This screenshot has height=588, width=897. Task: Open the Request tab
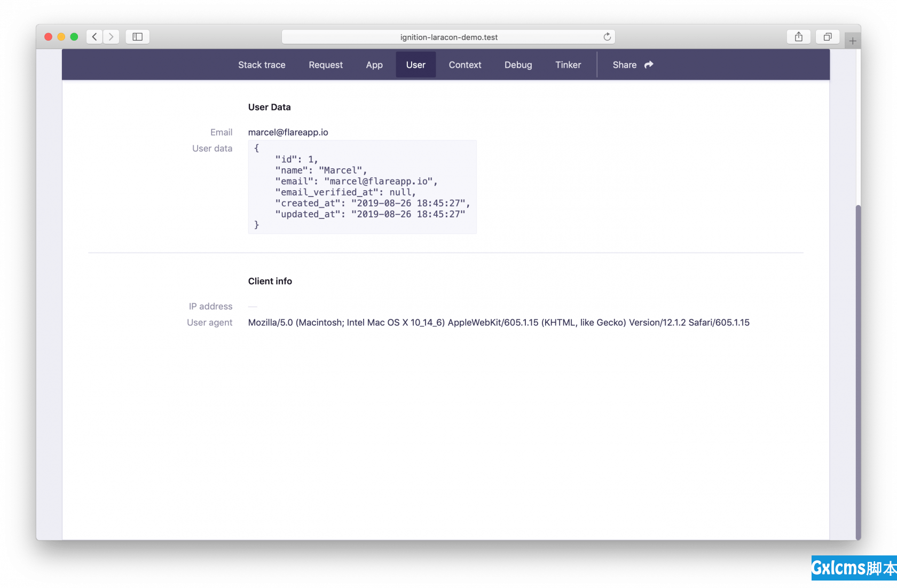point(326,65)
